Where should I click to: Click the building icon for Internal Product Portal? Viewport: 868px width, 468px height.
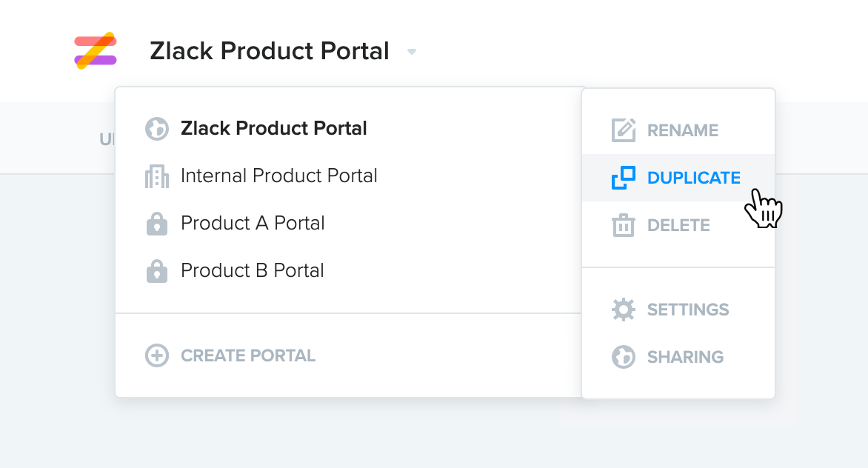(x=157, y=176)
